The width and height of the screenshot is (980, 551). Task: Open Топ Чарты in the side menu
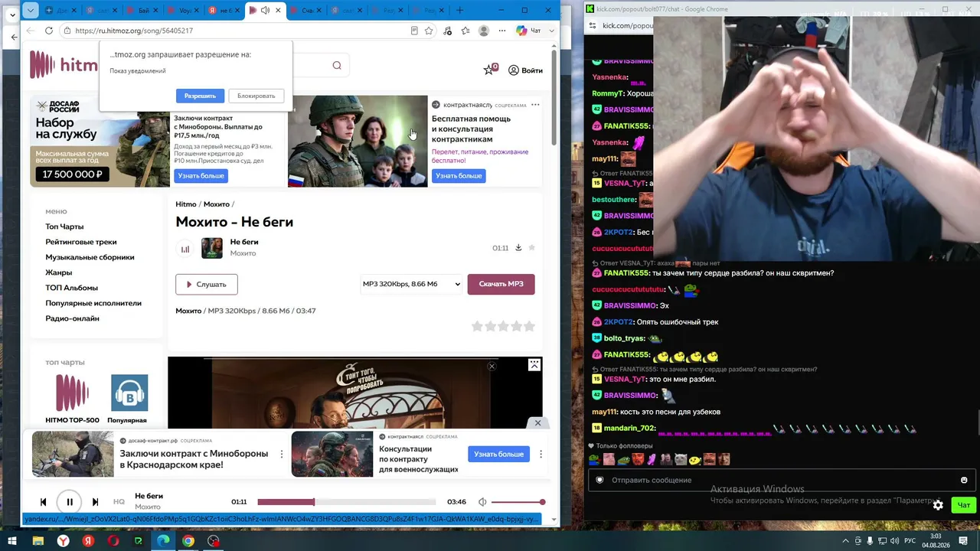click(x=64, y=227)
